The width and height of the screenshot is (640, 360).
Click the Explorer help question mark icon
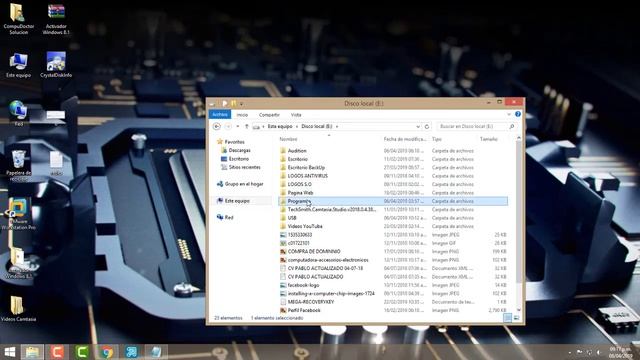pos(518,114)
